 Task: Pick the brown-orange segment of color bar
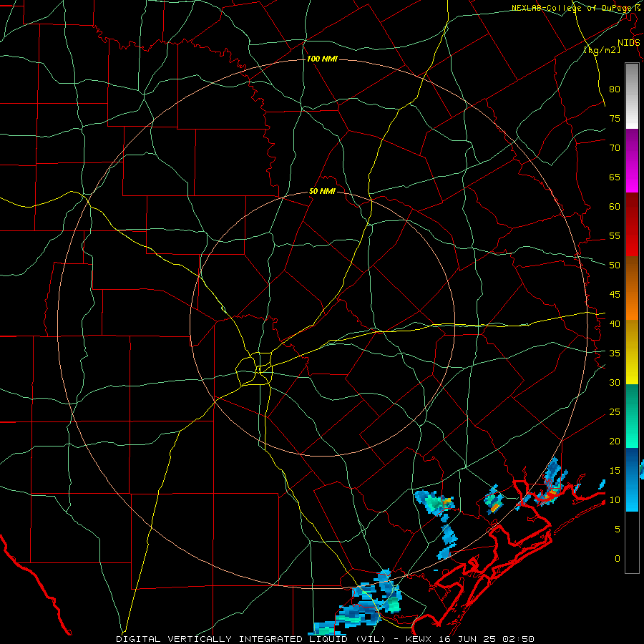coord(632,288)
